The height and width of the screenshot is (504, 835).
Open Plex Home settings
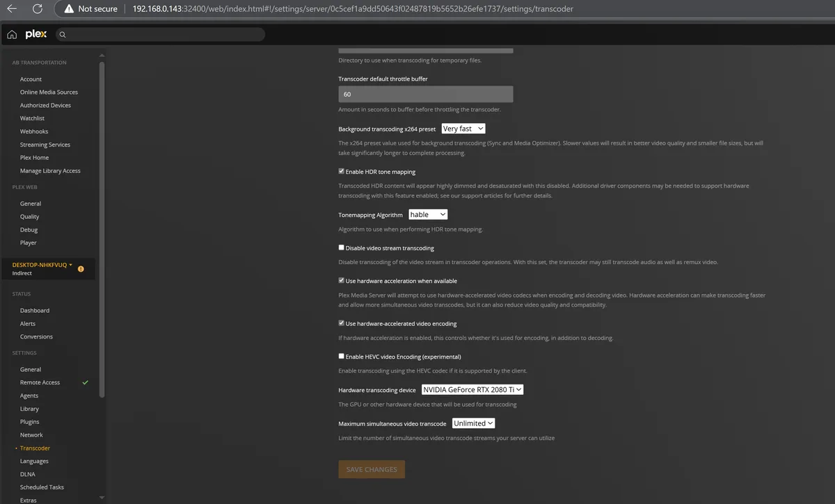[x=34, y=158]
